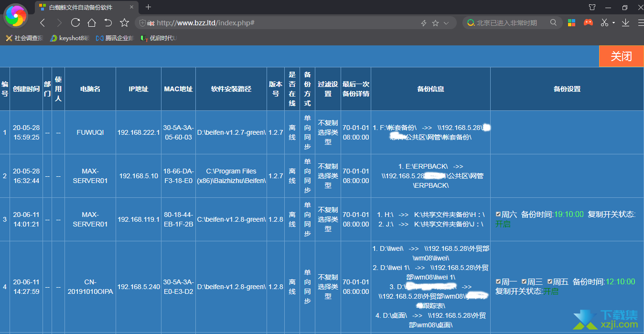Click the URL address field
Screen dimensions: 644x334
click(287, 23)
